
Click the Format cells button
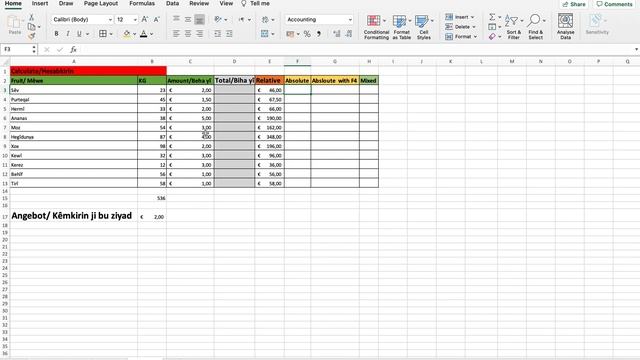pyautogui.click(x=461, y=37)
